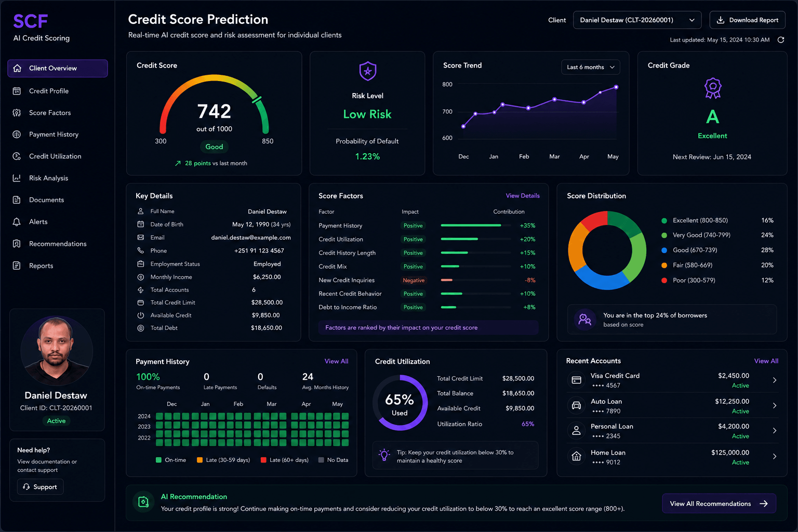Click the Negative impact badge for New Credit Inquiries

[x=414, y=280]
